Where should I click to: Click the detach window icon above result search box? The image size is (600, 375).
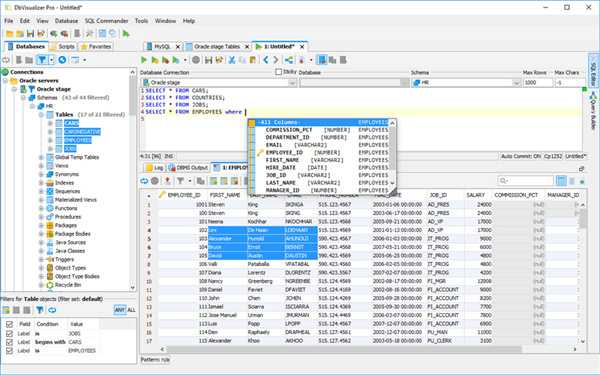[x=581, y=168]
